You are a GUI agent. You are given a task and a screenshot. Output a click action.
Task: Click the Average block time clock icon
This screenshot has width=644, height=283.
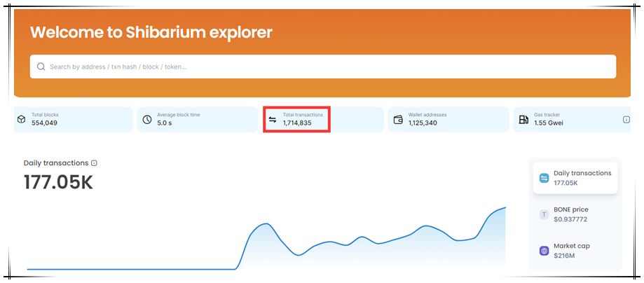point(146,120)
